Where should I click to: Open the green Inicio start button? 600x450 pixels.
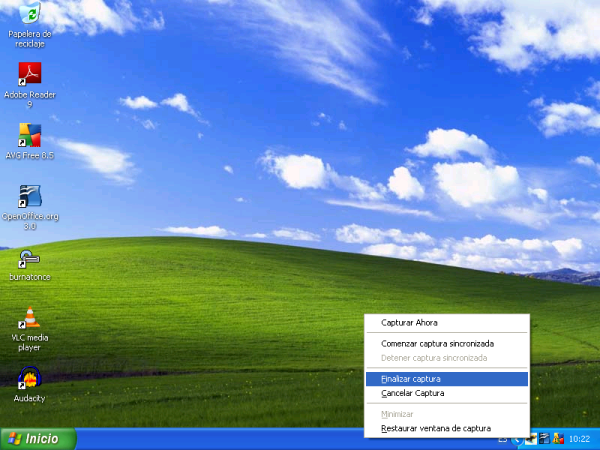tap(37, 439)
